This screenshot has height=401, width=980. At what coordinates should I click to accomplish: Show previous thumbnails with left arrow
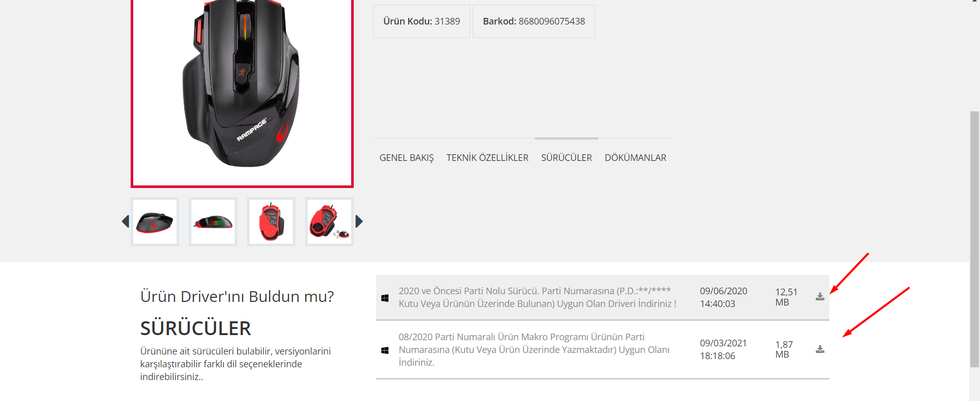coord(126,221)
